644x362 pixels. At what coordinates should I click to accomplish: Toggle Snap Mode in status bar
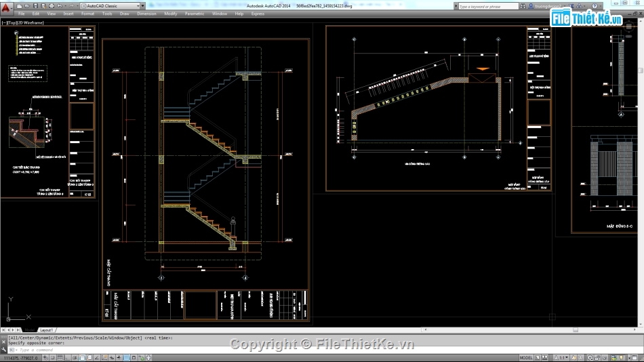tap(53, 358)
